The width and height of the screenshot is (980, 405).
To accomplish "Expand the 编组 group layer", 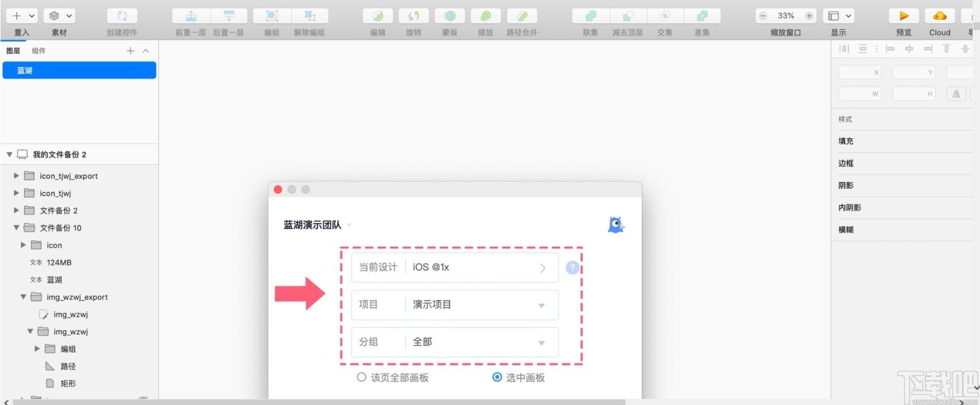I will 37,349.
